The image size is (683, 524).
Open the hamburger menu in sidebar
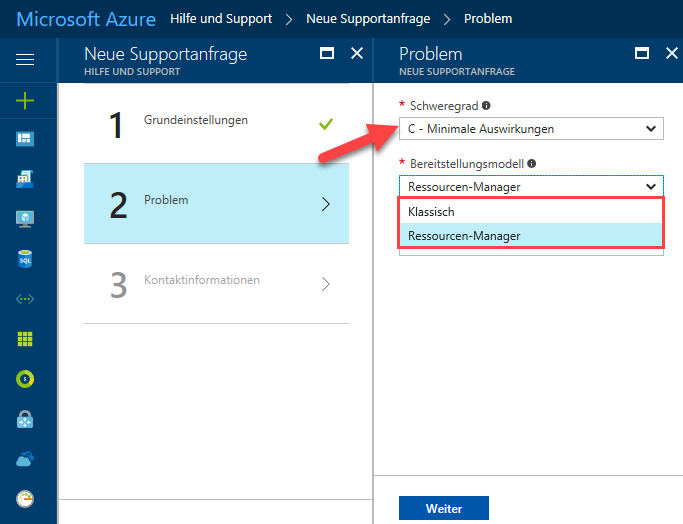25,59
